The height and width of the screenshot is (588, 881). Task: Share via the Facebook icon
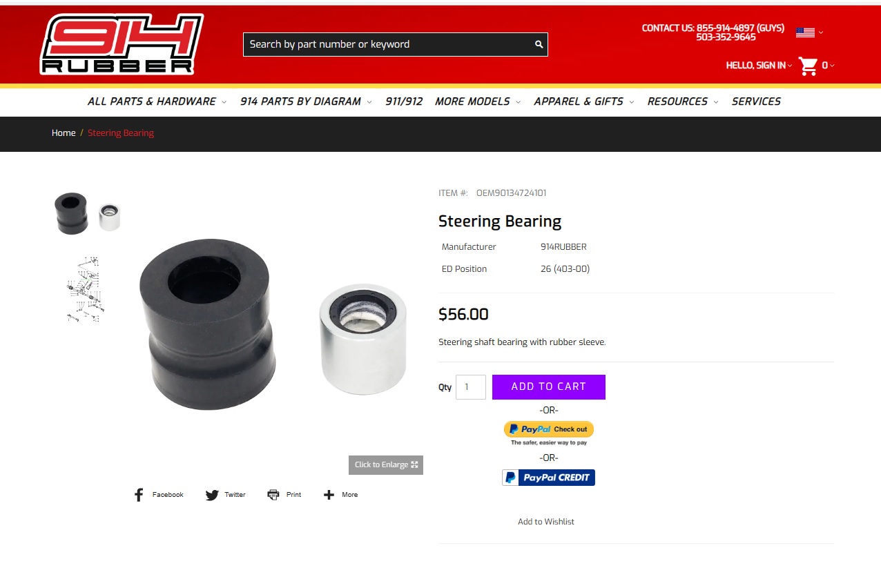point(139,495)
